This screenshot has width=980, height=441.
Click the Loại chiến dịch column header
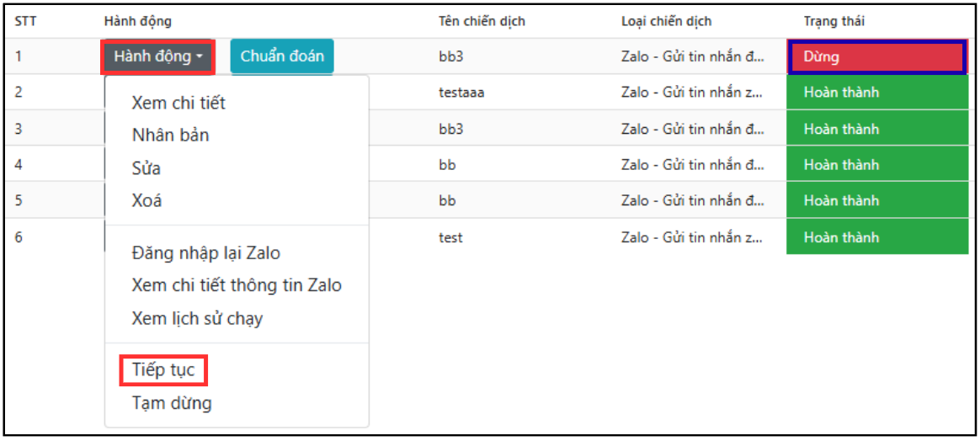coord(666,21)
